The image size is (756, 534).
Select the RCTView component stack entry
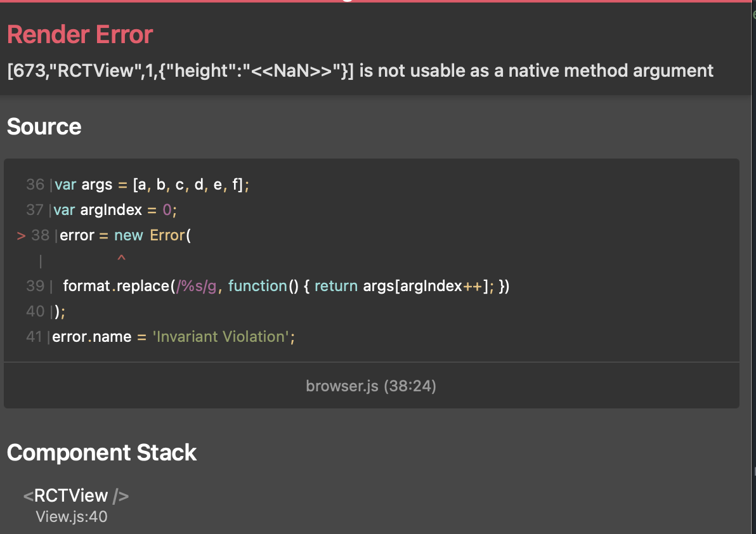75,495
